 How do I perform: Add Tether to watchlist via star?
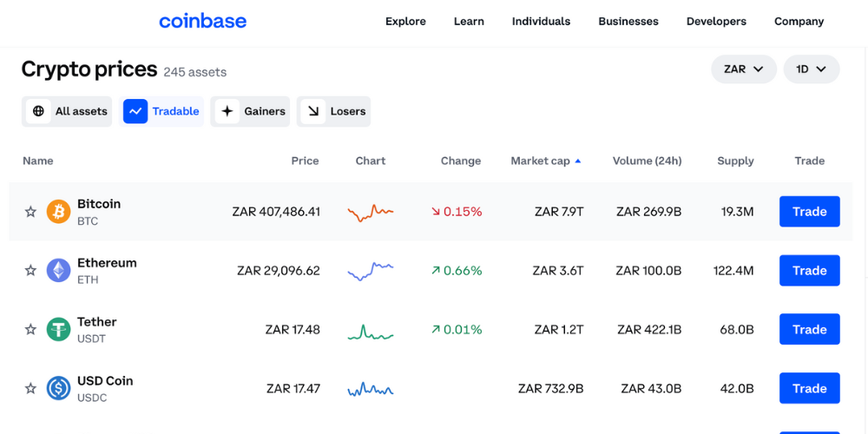30,330
